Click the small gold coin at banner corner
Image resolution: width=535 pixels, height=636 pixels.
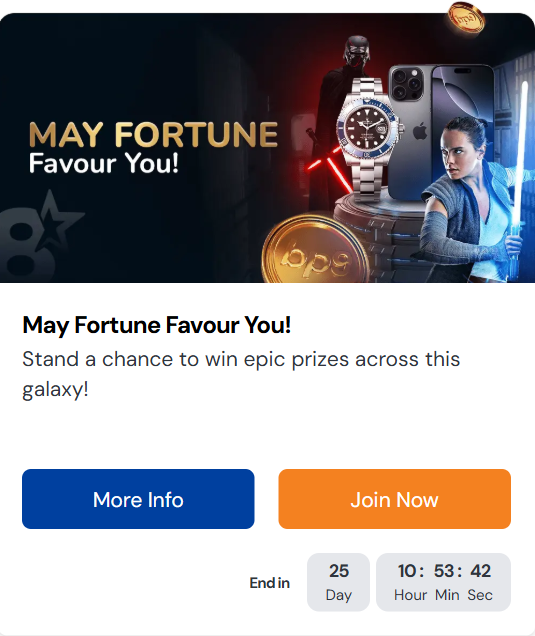(x=466, y=18)
